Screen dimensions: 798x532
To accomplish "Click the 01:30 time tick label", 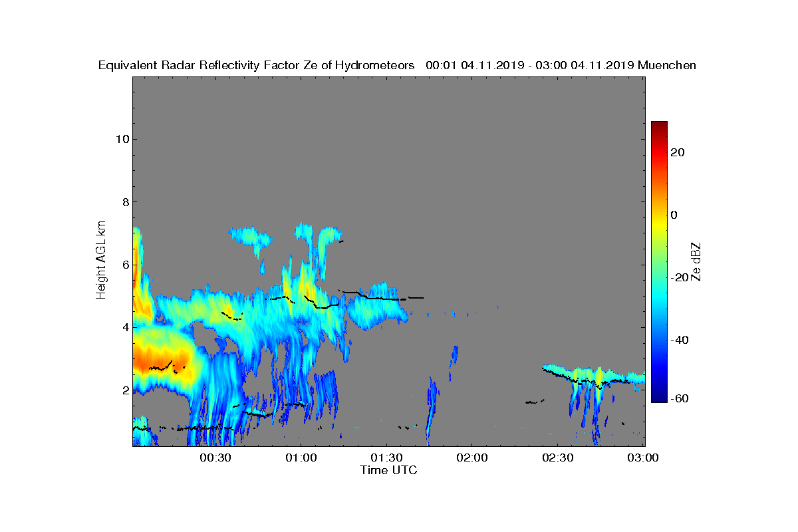I will tap(386, 458).
